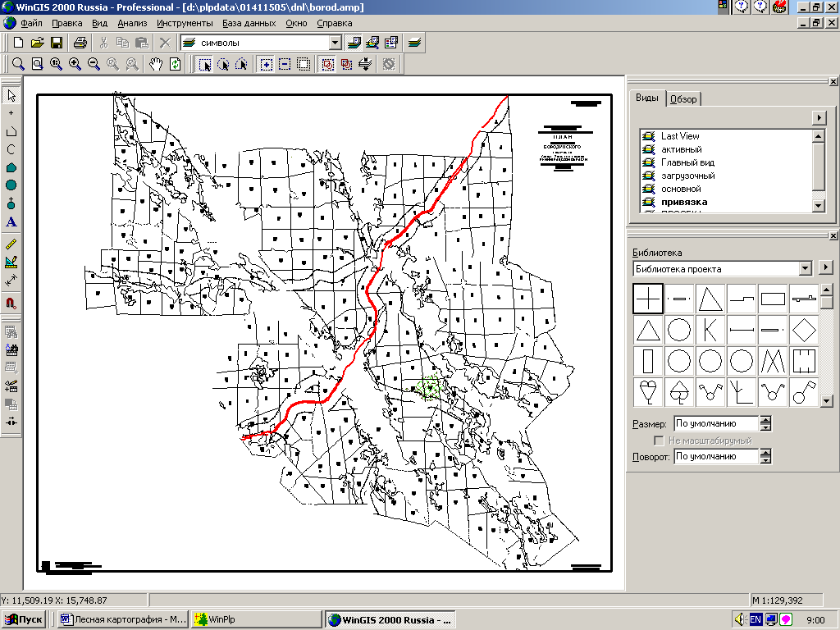840x630 pixels.
Task: Open a project with the folder icon
Action: [37, 43]
